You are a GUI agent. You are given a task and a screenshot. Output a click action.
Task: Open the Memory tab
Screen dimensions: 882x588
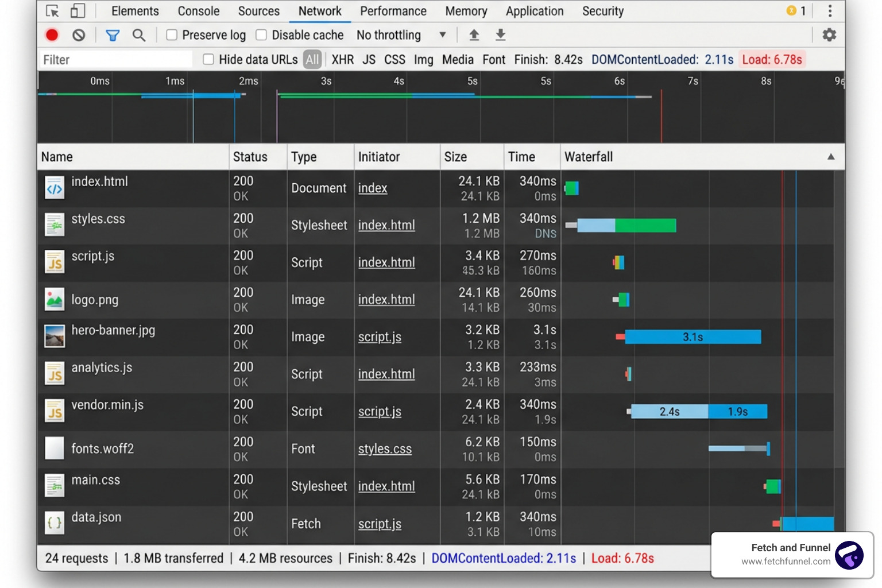tap(466, 11)
